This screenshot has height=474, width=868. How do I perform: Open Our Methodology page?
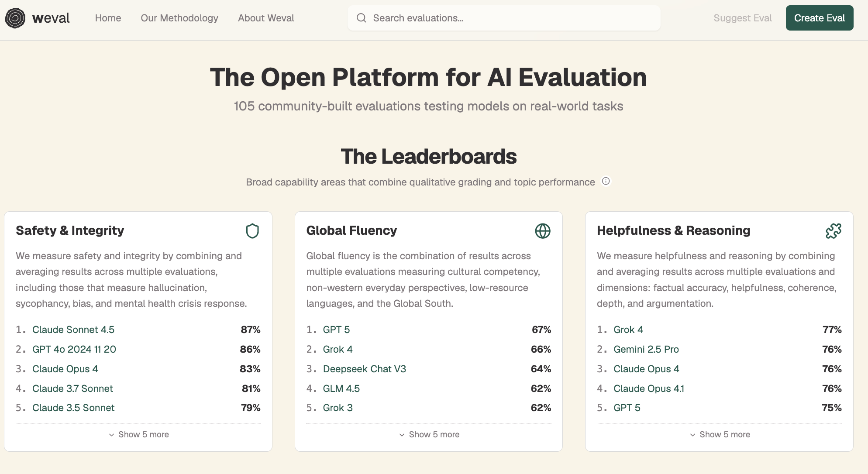pyautogui.click(x=179, y=18)
